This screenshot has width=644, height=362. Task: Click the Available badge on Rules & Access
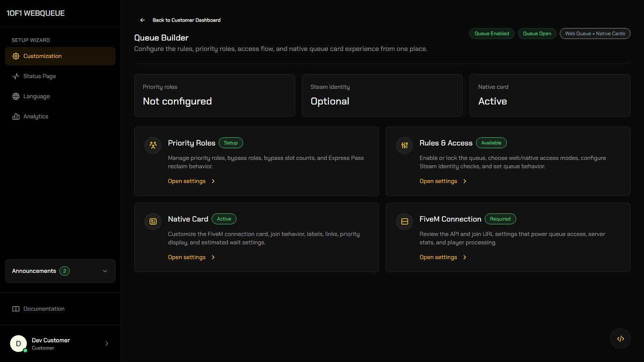491,143
